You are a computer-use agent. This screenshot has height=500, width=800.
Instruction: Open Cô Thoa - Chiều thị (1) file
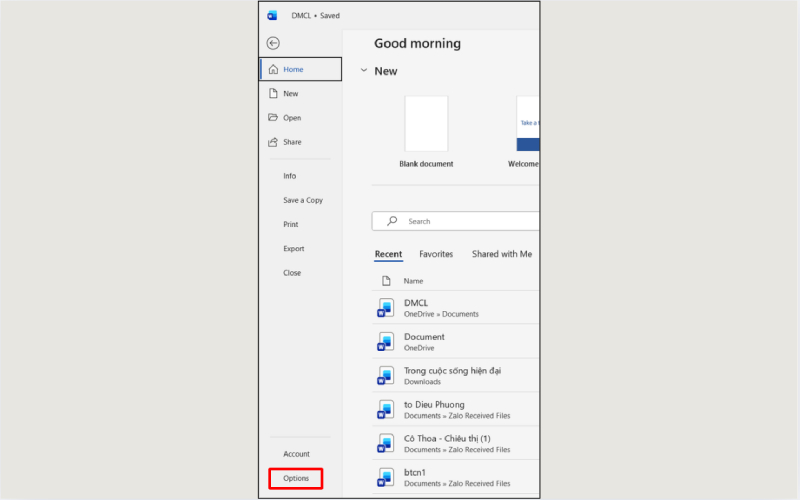tap(456, 443)
